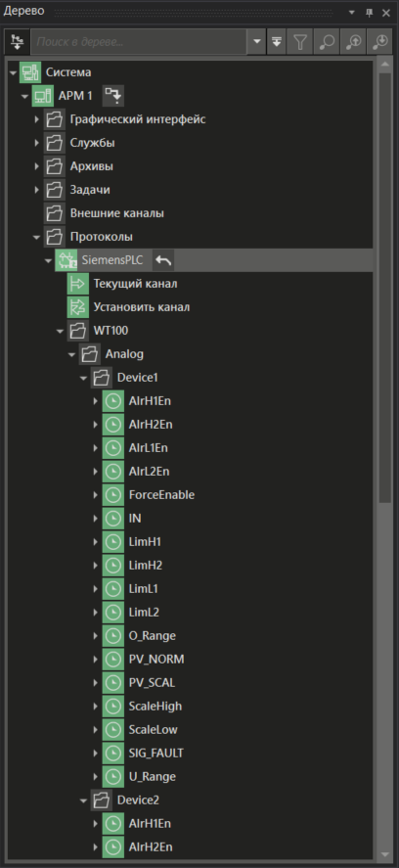Select the Протоколы label
This screenshot has height=868, width=399.
pyautogui.click(x=102, y=237)
